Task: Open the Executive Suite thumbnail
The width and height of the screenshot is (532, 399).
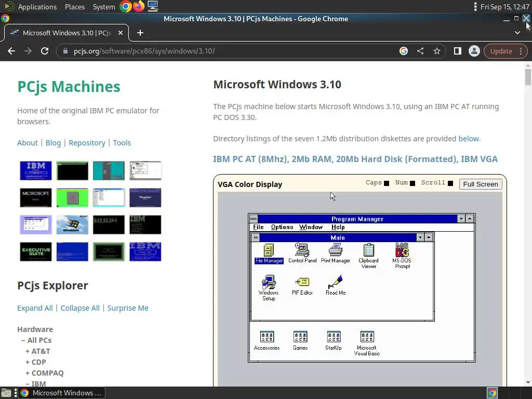Action: tap(36, 251)
